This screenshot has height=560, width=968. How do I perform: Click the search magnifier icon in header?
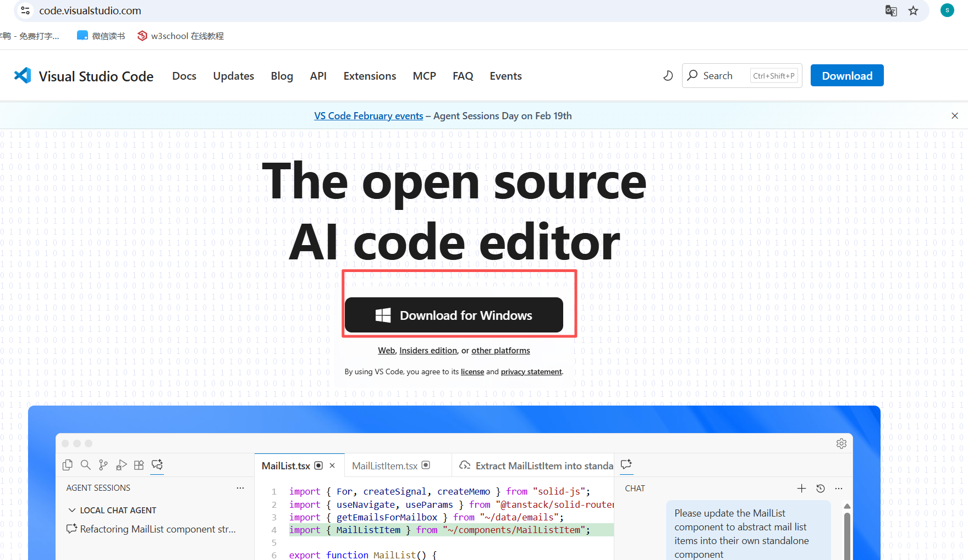pos(692,75)
